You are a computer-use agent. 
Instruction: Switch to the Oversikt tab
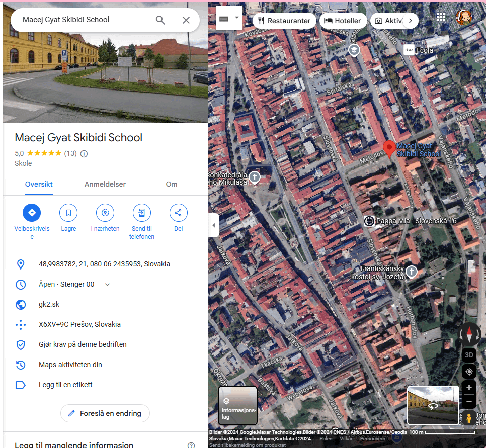pos(39,184)
